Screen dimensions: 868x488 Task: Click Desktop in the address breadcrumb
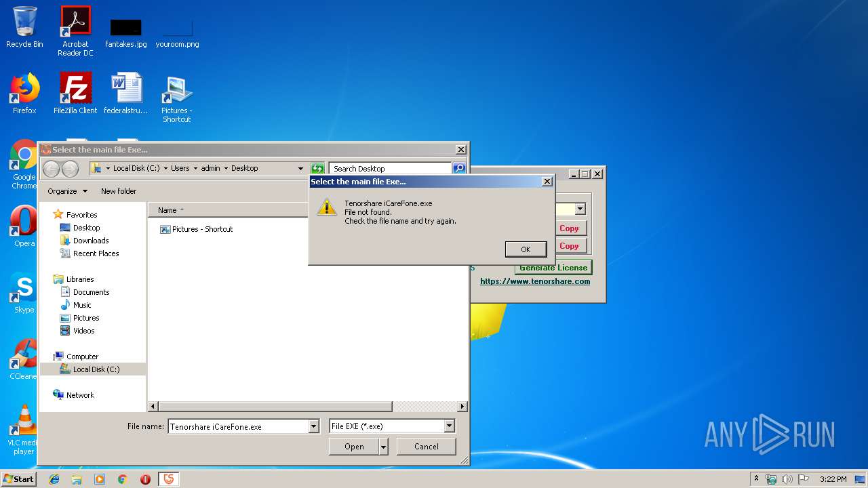pyautogui.click(x=244, y=168)
